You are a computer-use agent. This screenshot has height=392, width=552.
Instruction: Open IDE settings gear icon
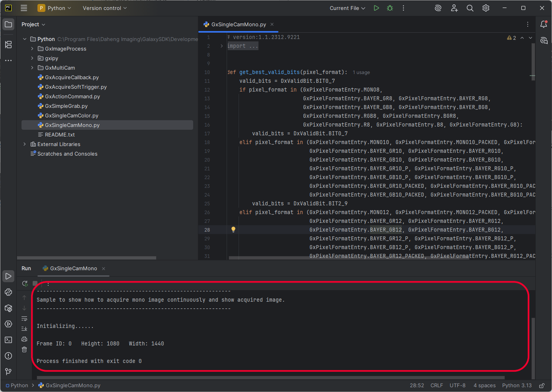[x=486, y=8]
